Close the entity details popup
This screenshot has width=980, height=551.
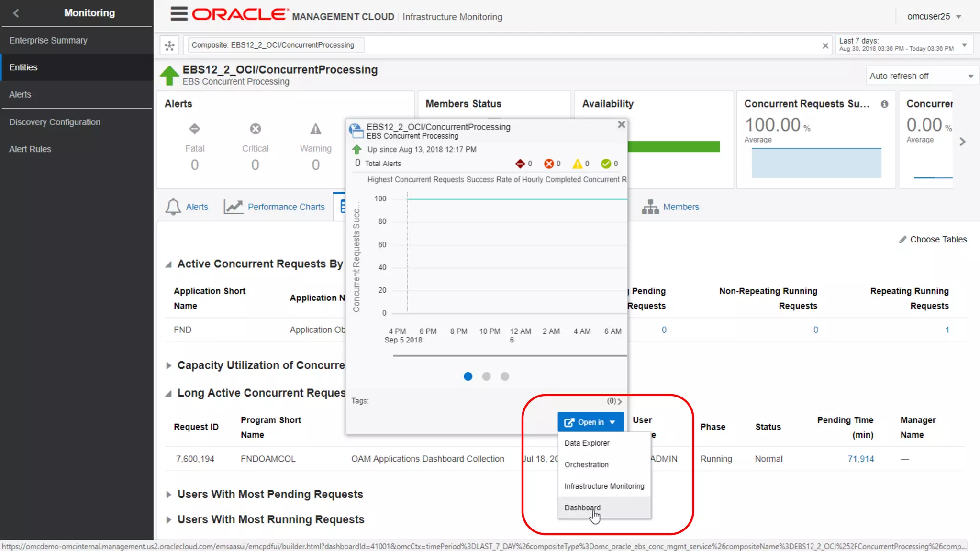(x=622, y=124)
